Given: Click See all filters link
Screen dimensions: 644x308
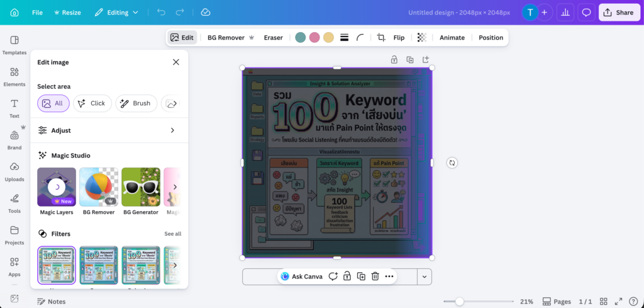Looking at the screenshot, I should click(x=173, y=234).
